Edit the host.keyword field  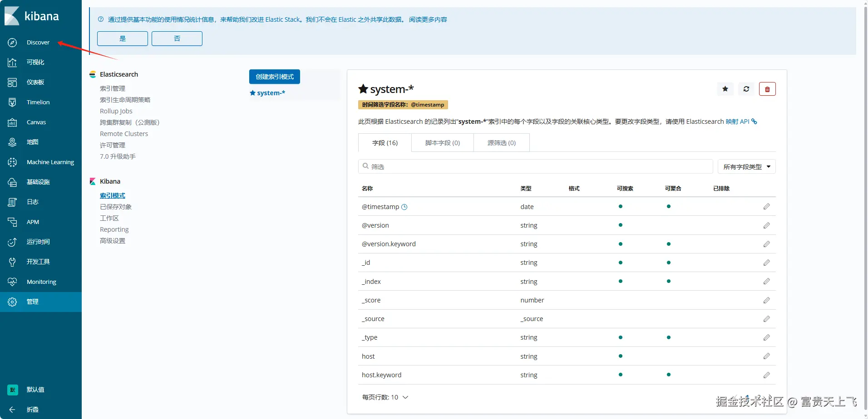click(x=767, y=375)
